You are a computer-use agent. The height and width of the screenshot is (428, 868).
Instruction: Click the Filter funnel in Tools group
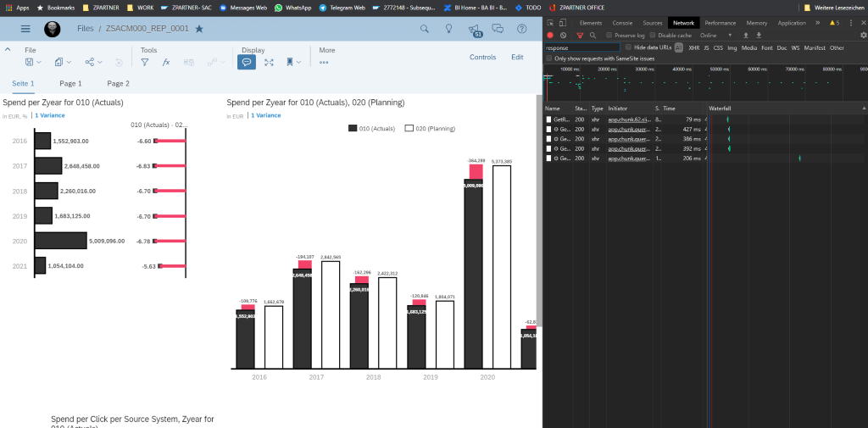tap(144, 63)
